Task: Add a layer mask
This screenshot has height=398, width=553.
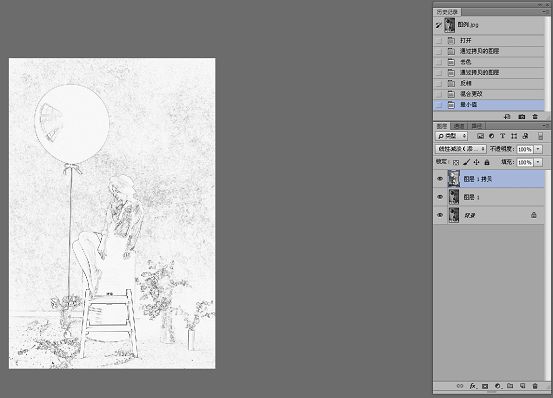Action: coord(485,386)
